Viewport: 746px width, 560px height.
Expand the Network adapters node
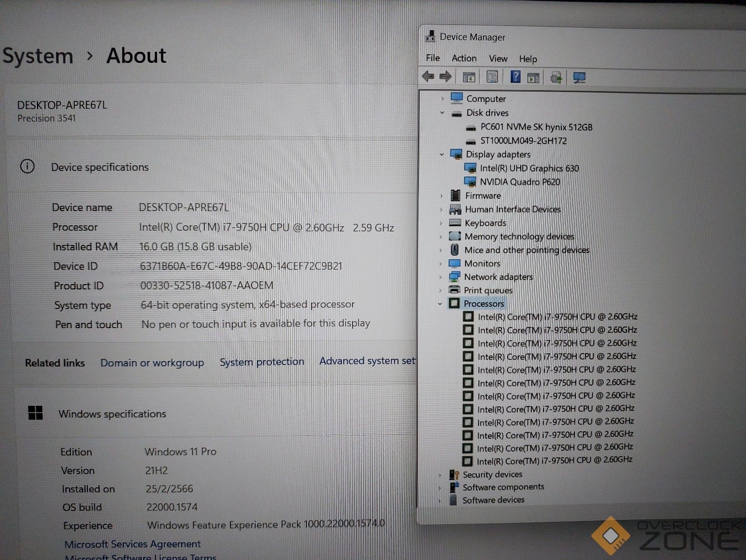441,277
